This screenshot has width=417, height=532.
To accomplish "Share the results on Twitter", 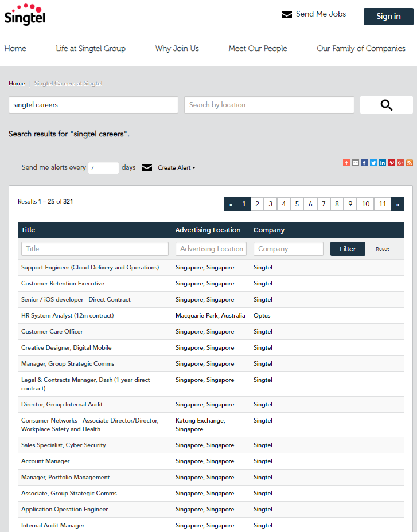I will tap(373, 163).
